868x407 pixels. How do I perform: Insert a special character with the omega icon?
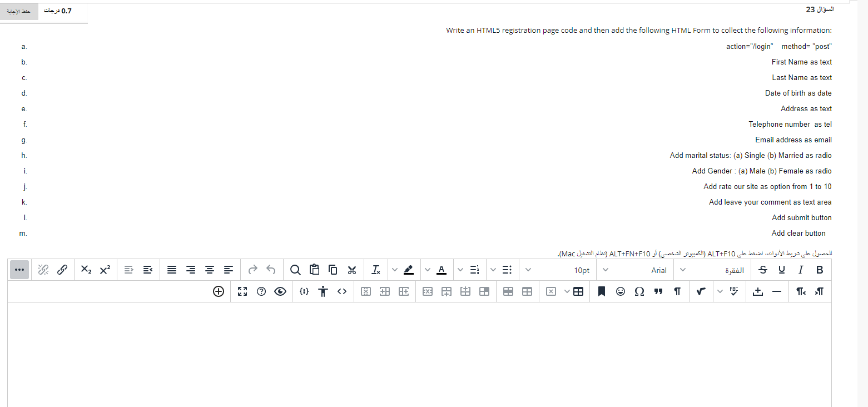(639, 291)
